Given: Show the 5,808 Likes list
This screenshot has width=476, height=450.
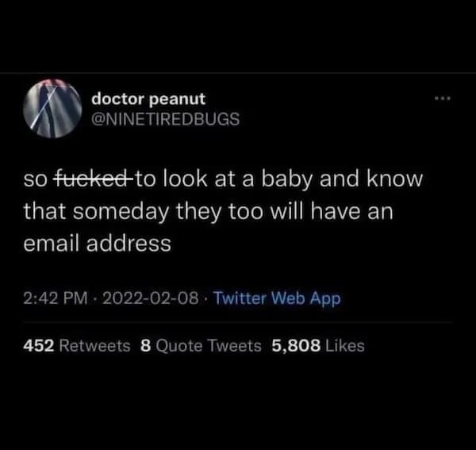Looking at the screenshot, I should click(316, 345).
